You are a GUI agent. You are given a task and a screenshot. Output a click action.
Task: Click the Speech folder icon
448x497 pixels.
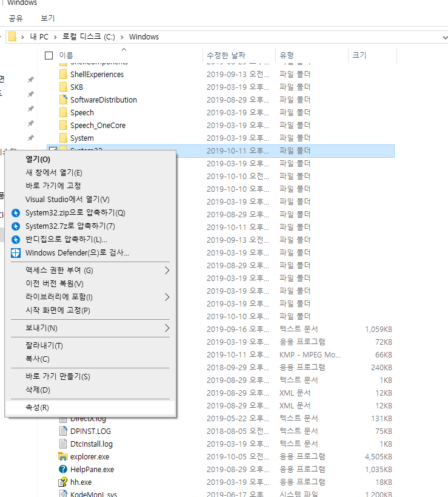click(63, 112)
